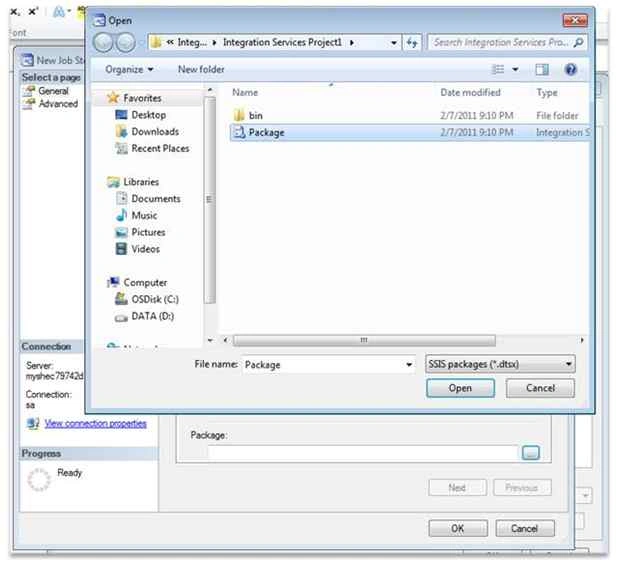Open the Help question mark icon

(571, 70)
